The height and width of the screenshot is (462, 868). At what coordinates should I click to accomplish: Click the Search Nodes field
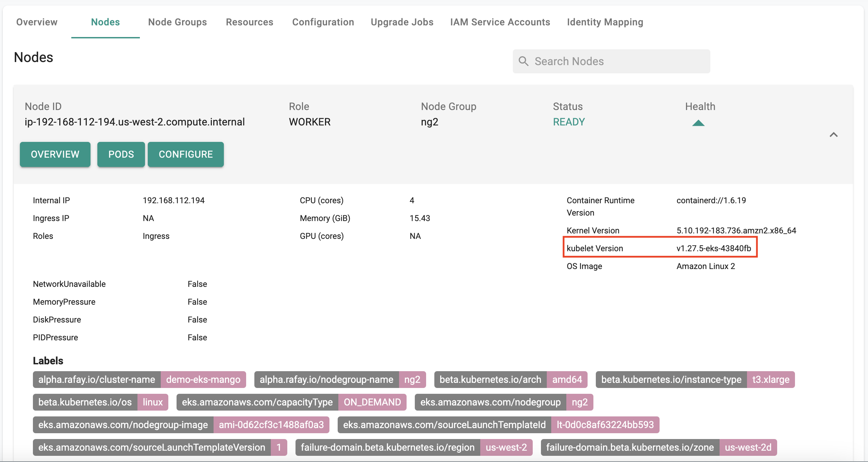tap(611, 61)
